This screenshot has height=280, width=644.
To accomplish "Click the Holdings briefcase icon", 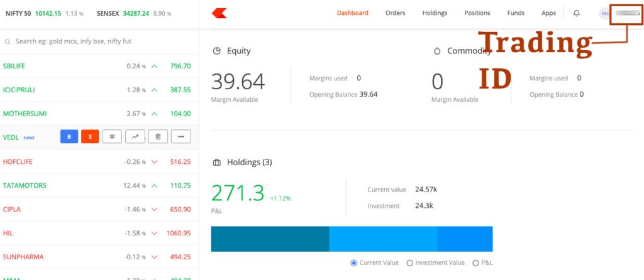I will click(216, 163).
